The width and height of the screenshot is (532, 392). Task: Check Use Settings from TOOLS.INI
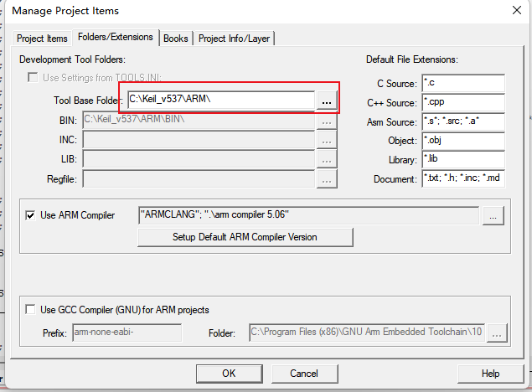click(34, 78)
